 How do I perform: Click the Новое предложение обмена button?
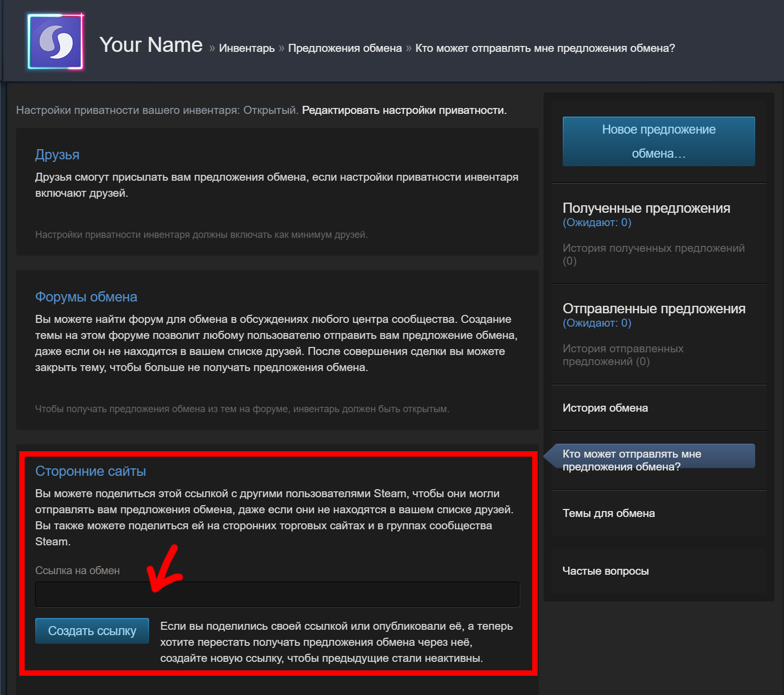658,141
